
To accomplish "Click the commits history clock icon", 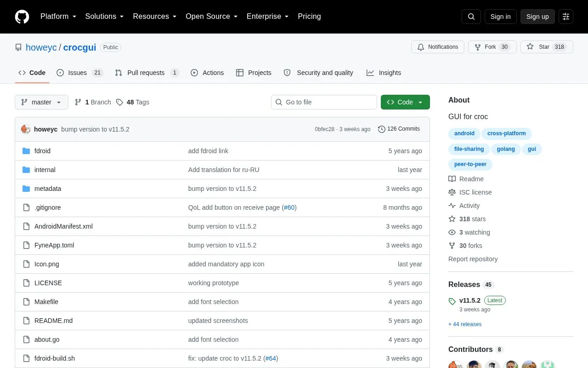I will 382,129.
